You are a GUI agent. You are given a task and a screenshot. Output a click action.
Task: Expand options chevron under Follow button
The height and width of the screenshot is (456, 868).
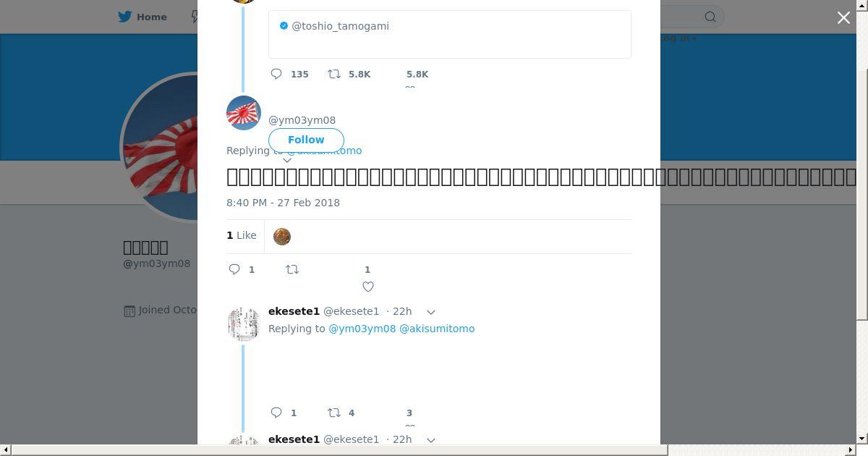click(x=287, y=160)
